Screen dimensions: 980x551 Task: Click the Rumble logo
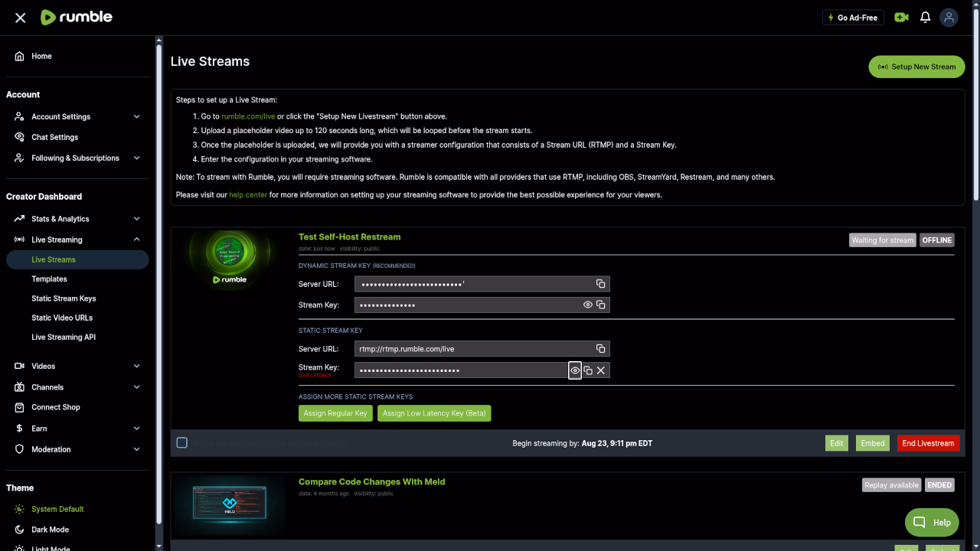[x=77, y=17]
